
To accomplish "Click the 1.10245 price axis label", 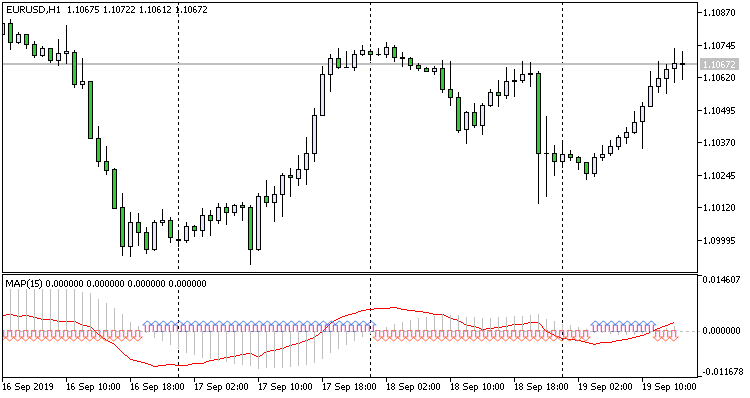I will [719, 176].
